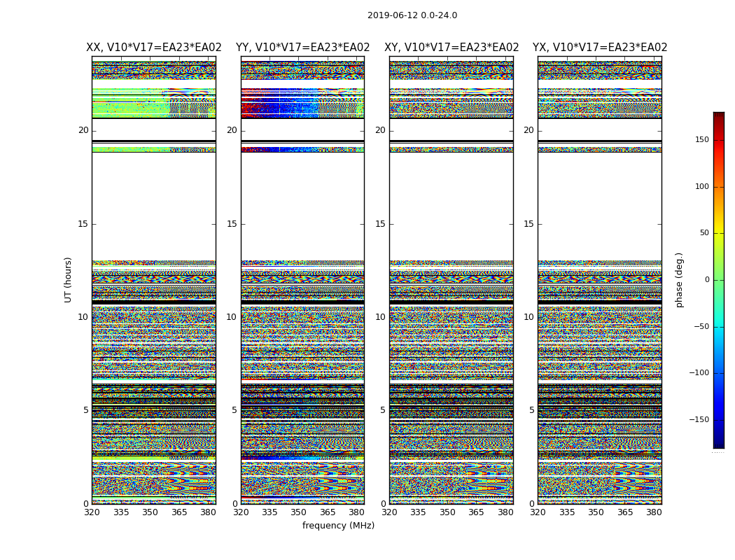Select the 'YY, V10*V17=EA23*EA02' panel title
The width and height of the screenshot is (735, 560).
pyautogui.click(x=303, y=48)
